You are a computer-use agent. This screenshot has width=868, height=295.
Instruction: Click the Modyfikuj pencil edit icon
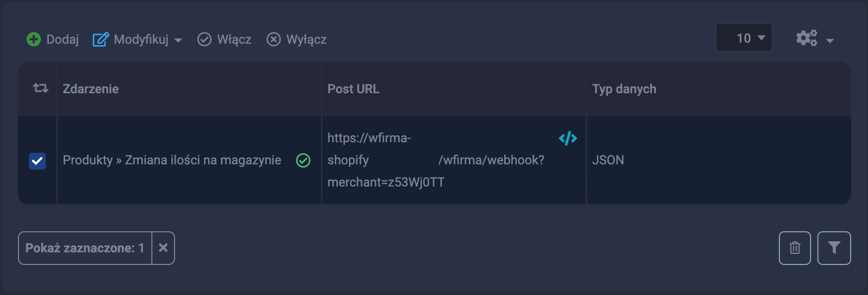tap(101, 40)
